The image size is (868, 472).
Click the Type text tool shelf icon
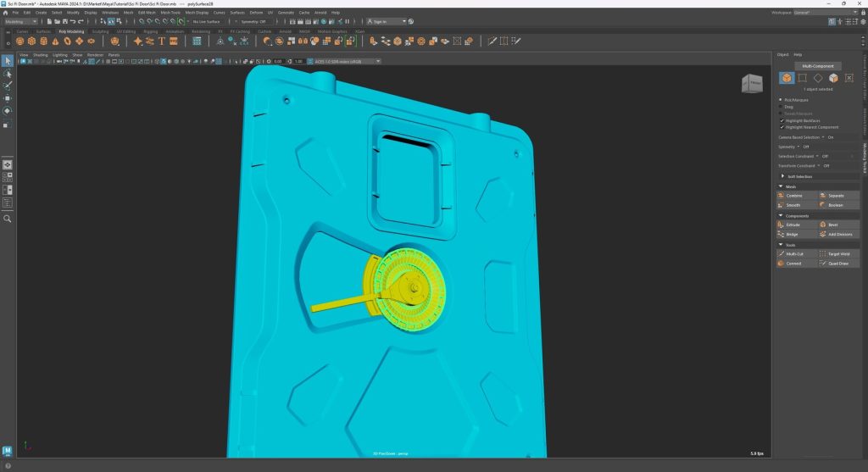pyautogui.click(x=162, y=41)
